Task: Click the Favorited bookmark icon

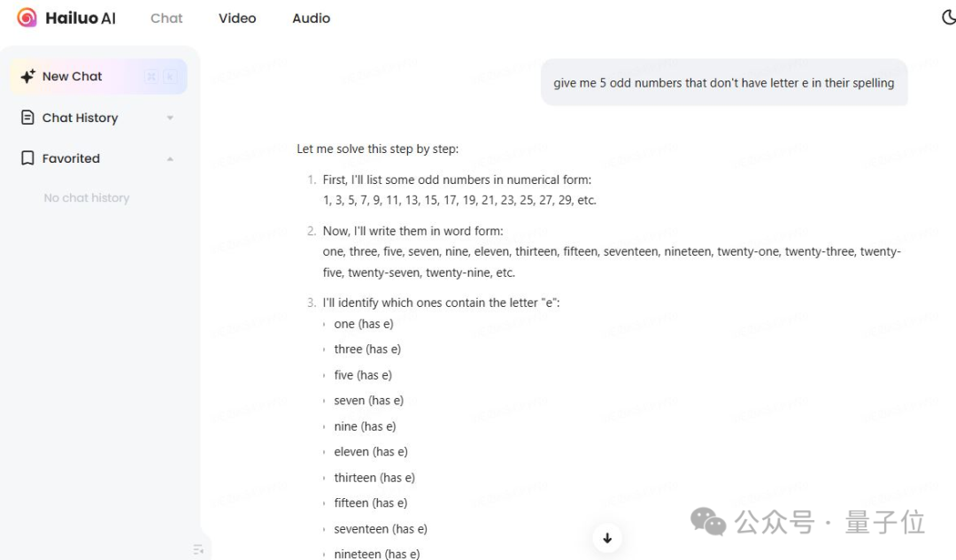Action: (27, 157)
